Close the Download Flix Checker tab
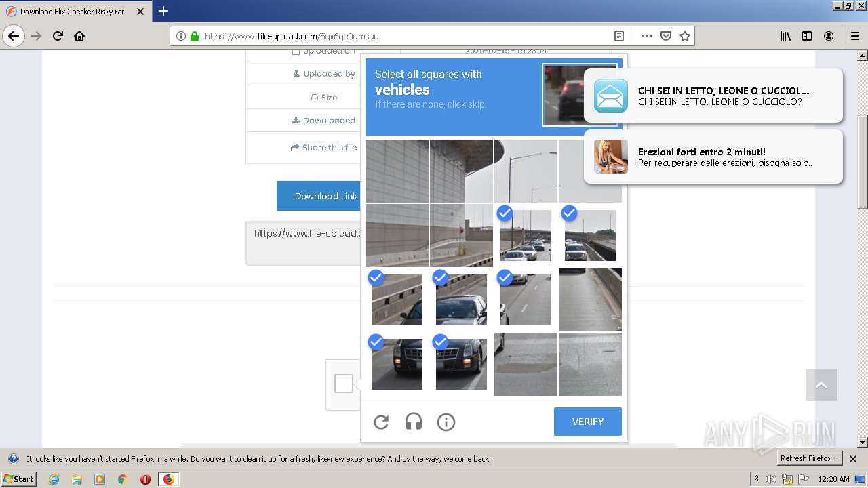 tap(141, 12)
